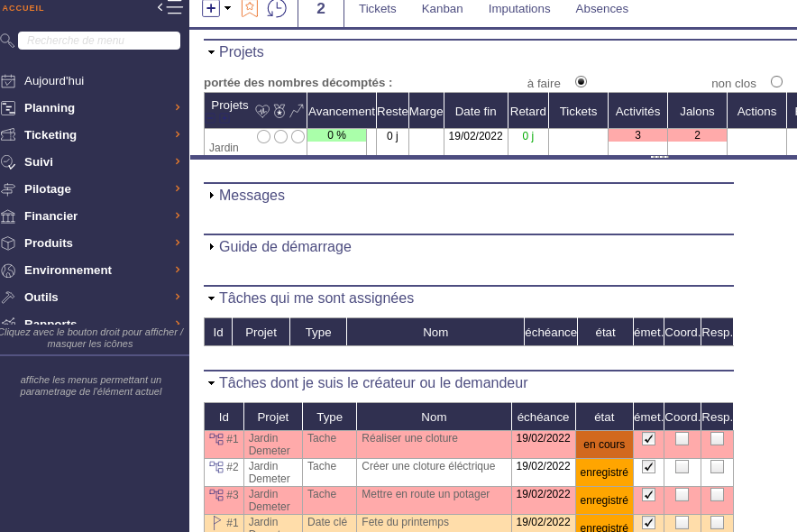Viewport: 797px width, 532px height.
Task: Click the new item plus icon
Action: (x=210, y=8)
